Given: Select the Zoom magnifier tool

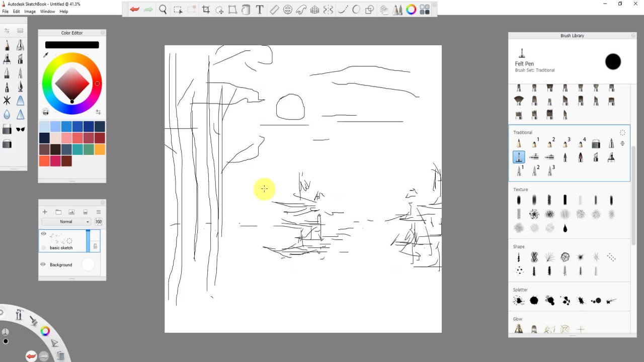Looking at the screenshot, I should click(163, 9).
